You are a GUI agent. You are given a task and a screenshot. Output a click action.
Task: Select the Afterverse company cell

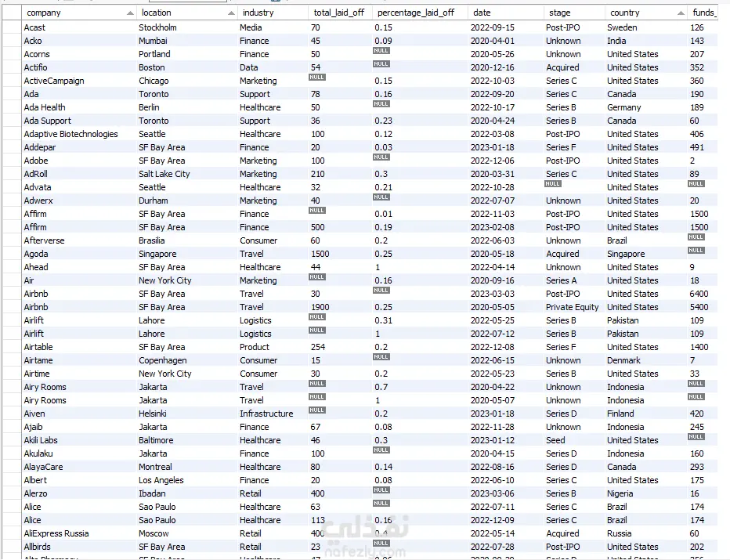tap(78, 240)
